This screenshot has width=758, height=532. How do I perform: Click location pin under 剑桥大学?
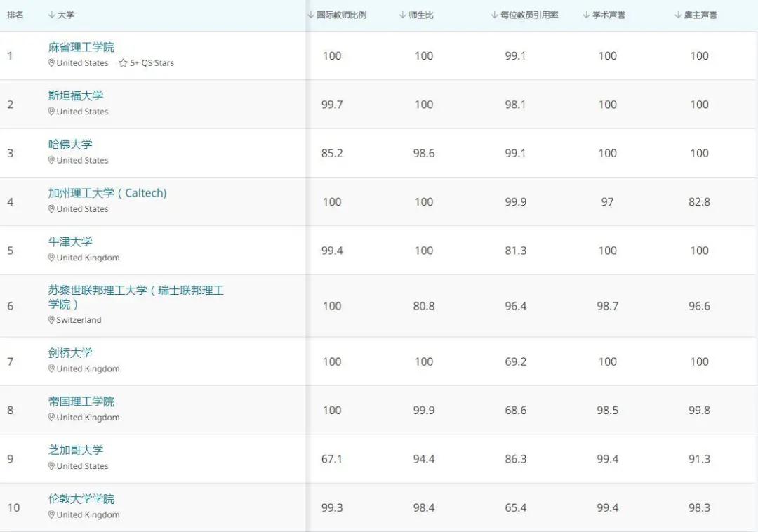pos(51,368)
